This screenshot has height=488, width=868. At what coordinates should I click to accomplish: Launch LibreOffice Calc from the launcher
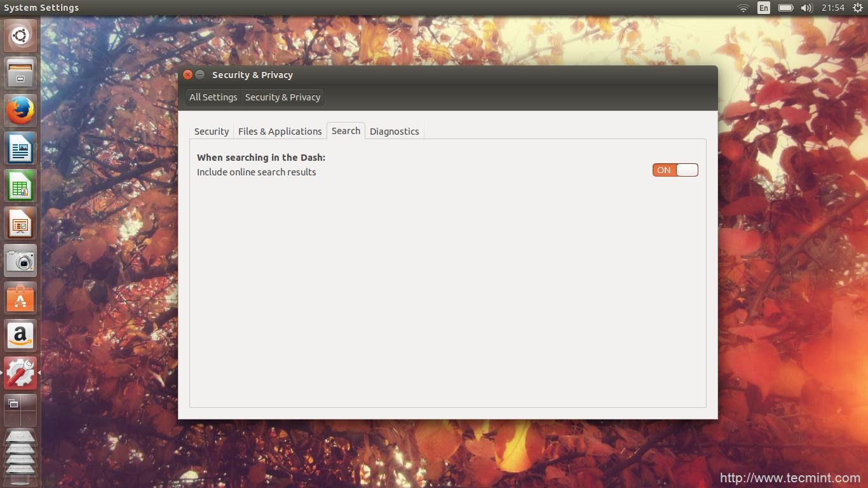click(20, 186)
